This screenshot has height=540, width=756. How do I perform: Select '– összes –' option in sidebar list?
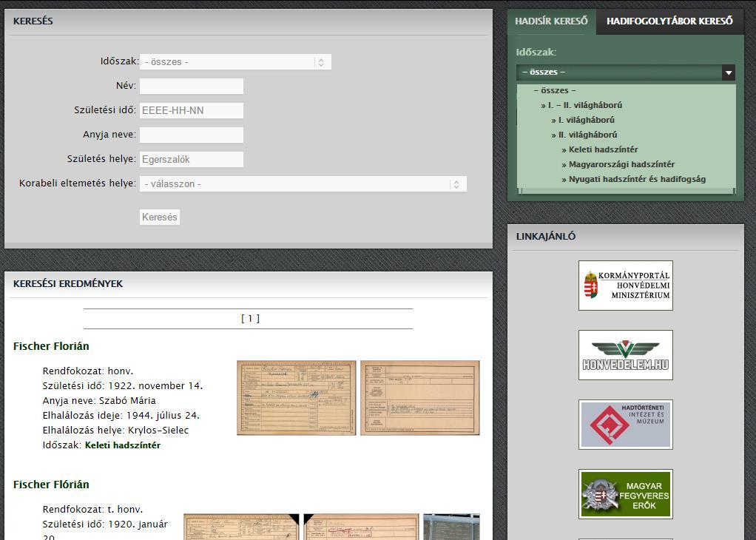pyautogui.click(x=555, y=90)
